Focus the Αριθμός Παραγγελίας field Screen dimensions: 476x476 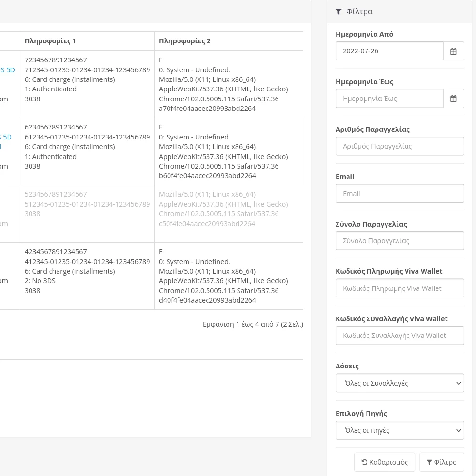pos(399,146)
